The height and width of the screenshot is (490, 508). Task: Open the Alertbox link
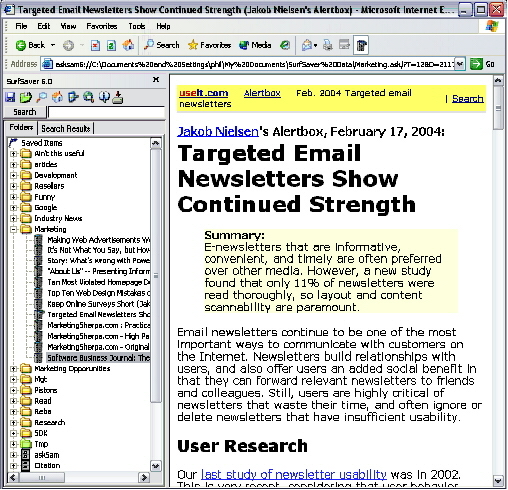click(x=262, y=93)
